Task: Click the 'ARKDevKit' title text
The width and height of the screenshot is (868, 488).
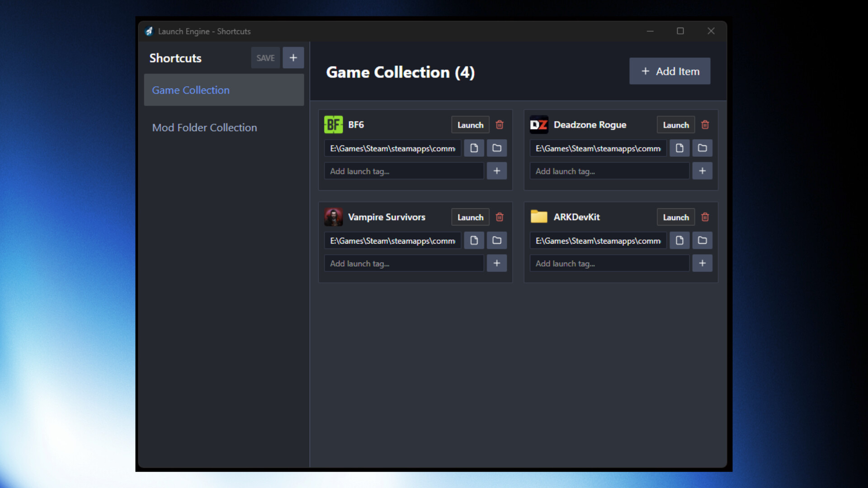Action: coord(576,217)
